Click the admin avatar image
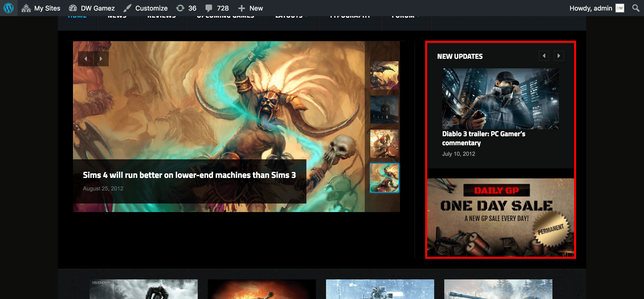The width and height of the screenshot is (644, 299). point(620,8)
